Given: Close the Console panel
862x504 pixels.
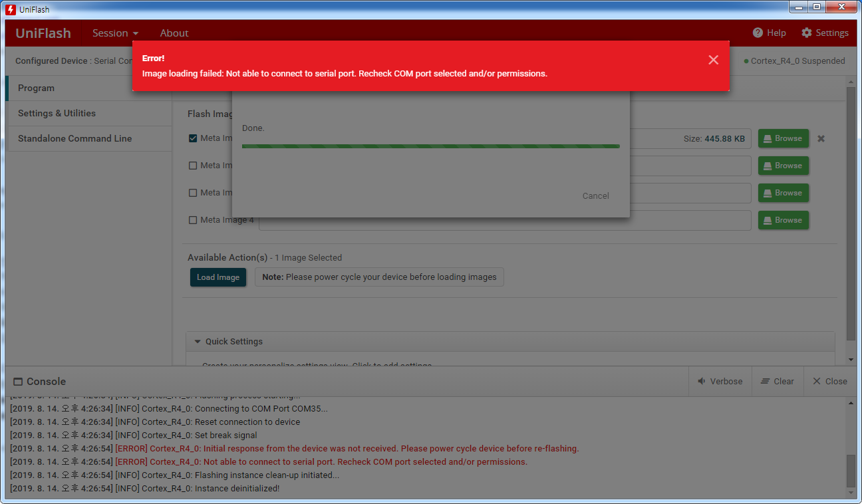Looking at the screenshot, I should coord(829,381).
